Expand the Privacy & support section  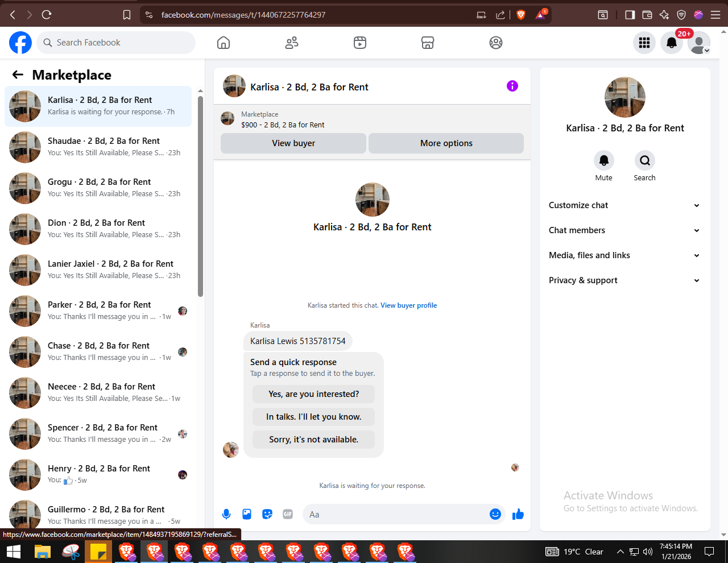(x=624, y=280)
